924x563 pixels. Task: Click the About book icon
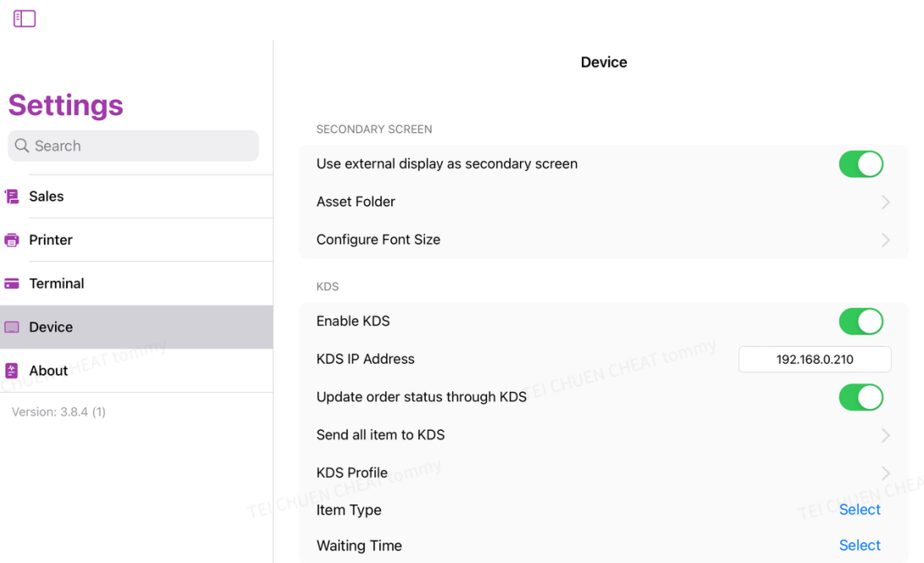tap(12, 371)
